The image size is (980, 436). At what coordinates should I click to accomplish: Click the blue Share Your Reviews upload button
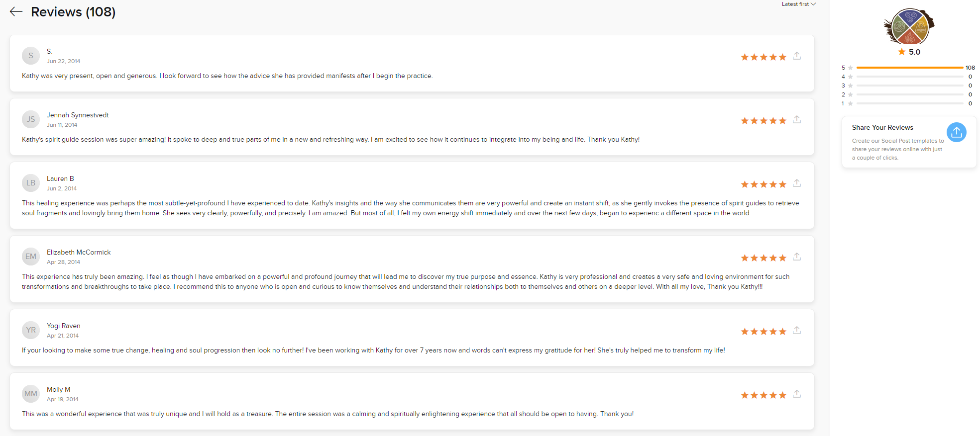coord(956,132)
